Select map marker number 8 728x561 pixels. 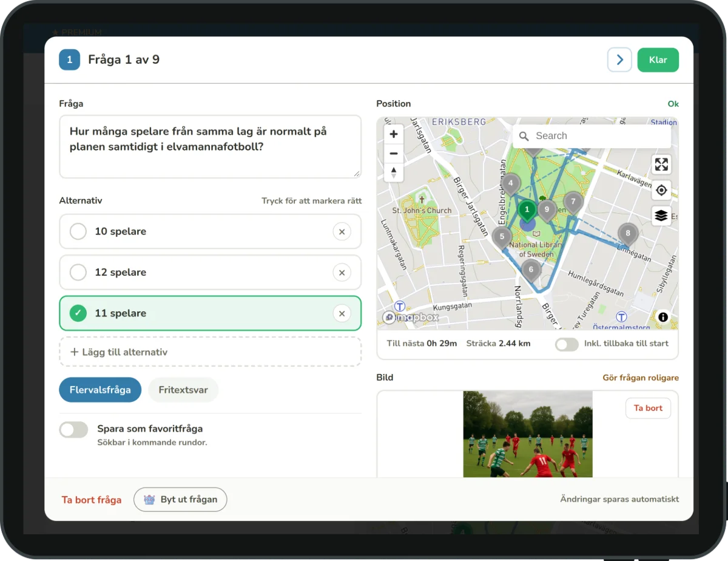click(x=628, y=234)
